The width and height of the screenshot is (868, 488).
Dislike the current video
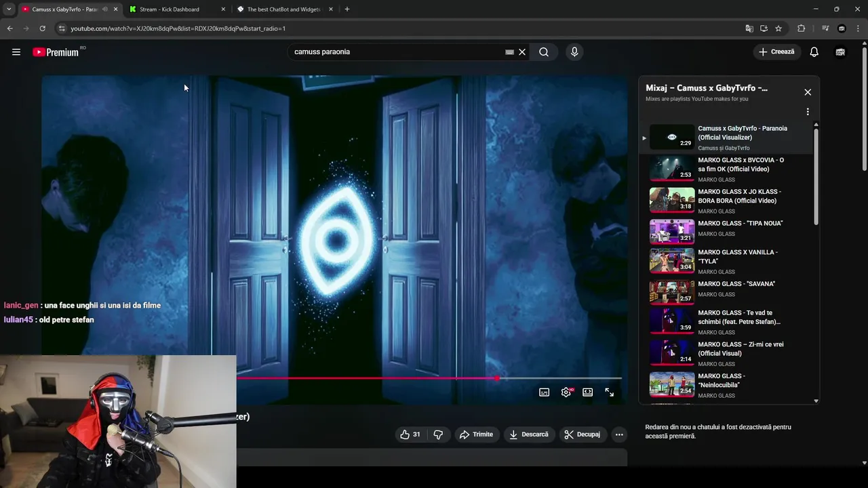(438, 434)
